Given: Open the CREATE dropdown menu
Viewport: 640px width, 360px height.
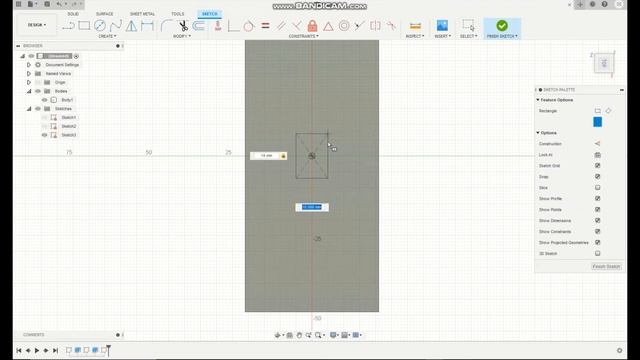Looking at the screenshot, I should [x=107, y=36].
